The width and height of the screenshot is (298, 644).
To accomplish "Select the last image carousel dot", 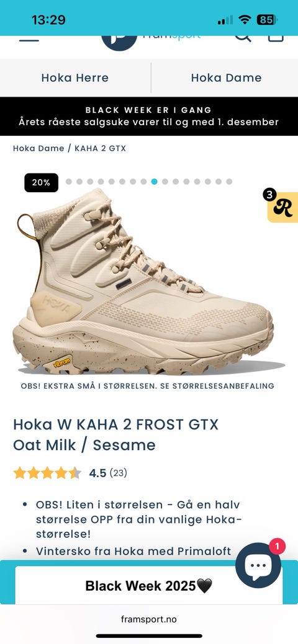I will pos(229,182).
